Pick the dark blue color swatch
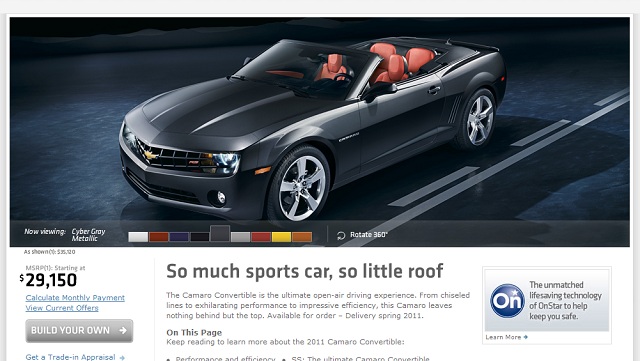The width and height of the screenshot is (640, 361). coord(179,237)
